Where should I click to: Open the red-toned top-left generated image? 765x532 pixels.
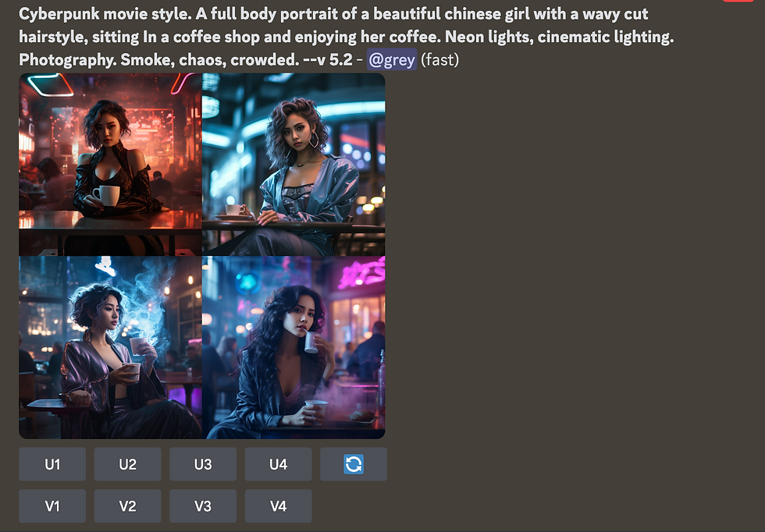click(x=110, y=165)
